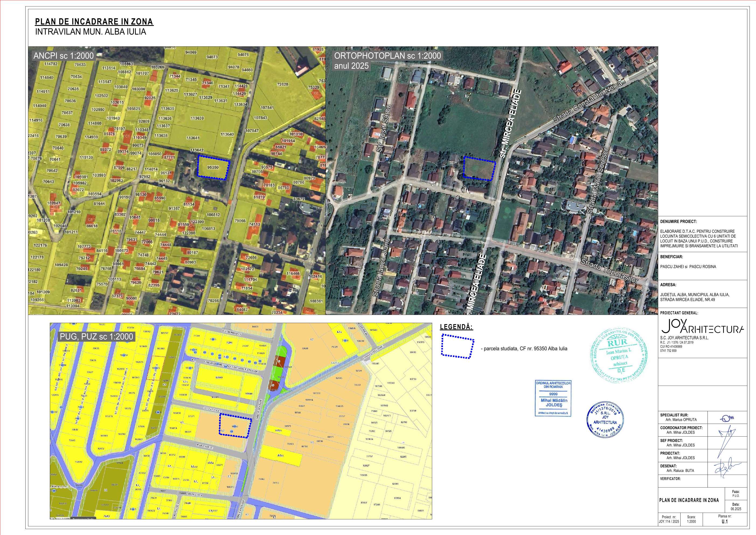Select Arh. Mihai JOLDES under SEF PROIECT
Image resolution: width=756 pixels, height=535 pixels.
[x=681, y=445]
